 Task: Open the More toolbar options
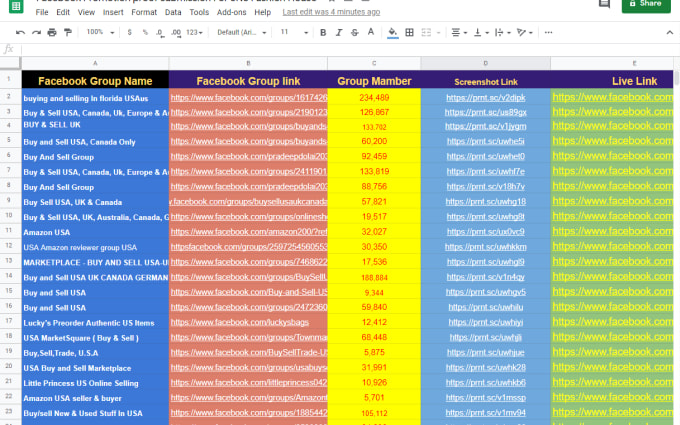[548, 33]
